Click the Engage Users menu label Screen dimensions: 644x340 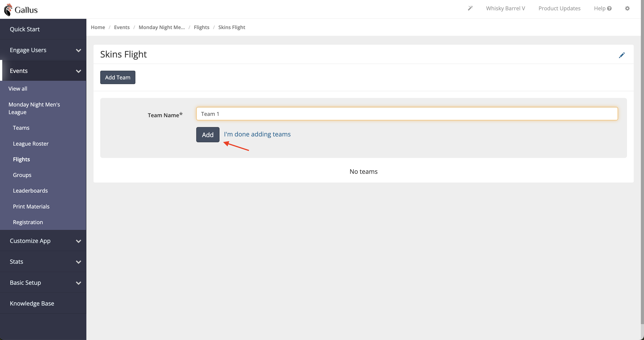click(x=28, y=50)
